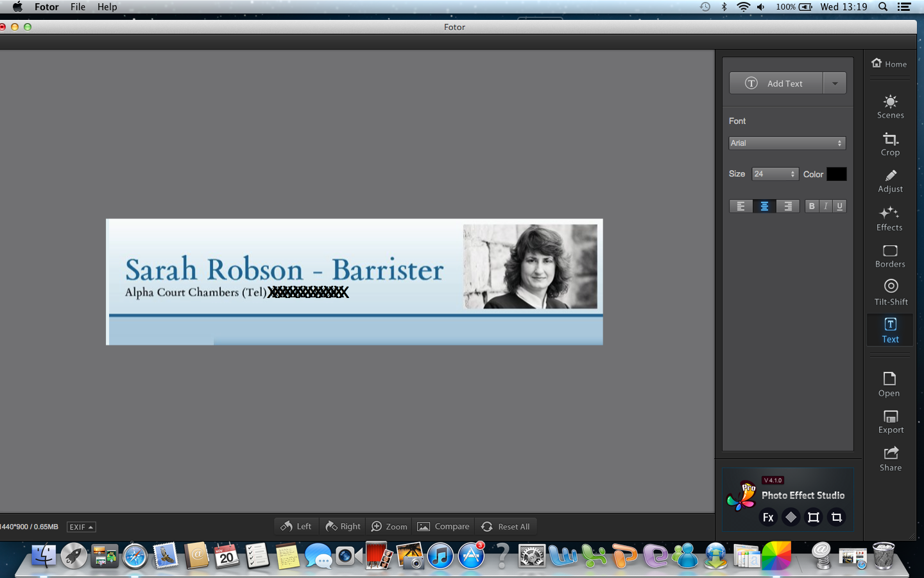
Task: Click the Time Machine icon in menu bar
Action: click(x=705, y=7)
